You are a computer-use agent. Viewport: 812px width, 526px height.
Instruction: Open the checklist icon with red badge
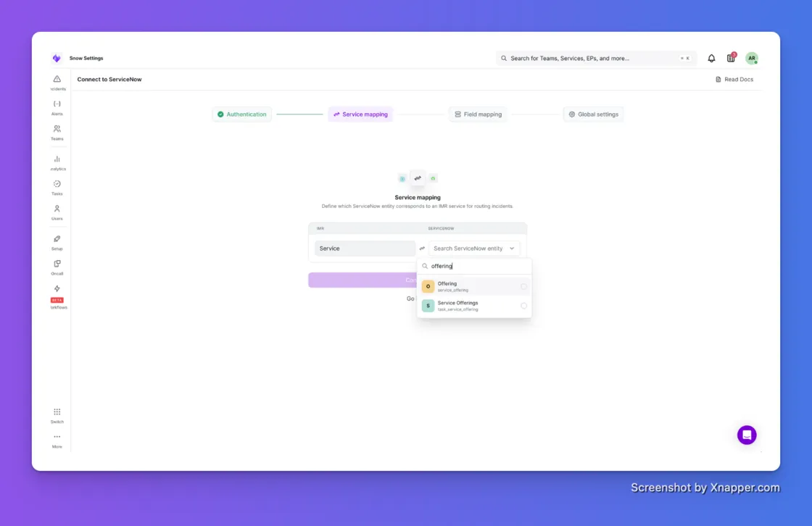(731, 58)
